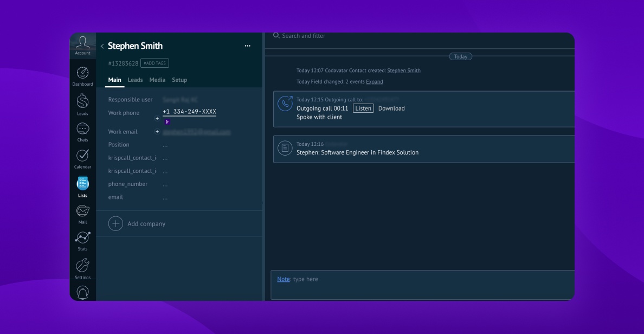The width and height of the screenshot is (644, 334).
Task: Open the three-dot menu for contact
Action: (248, 46)
